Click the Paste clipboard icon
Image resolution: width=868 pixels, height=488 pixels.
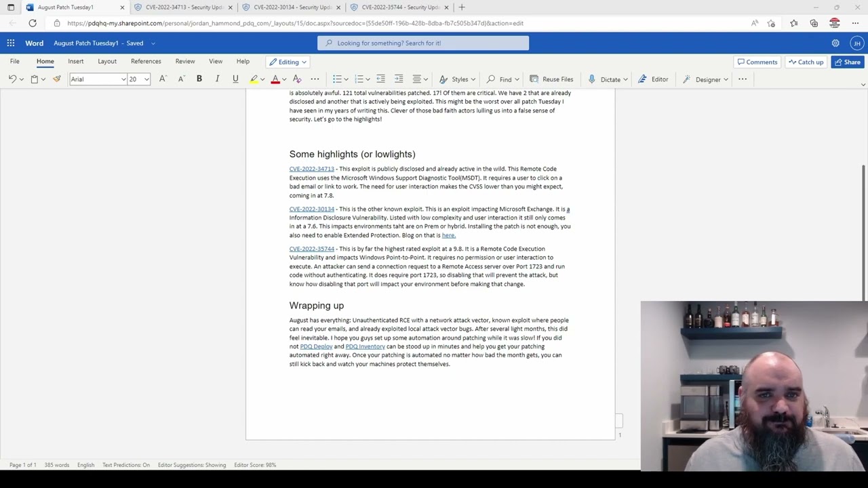[34, 79]
